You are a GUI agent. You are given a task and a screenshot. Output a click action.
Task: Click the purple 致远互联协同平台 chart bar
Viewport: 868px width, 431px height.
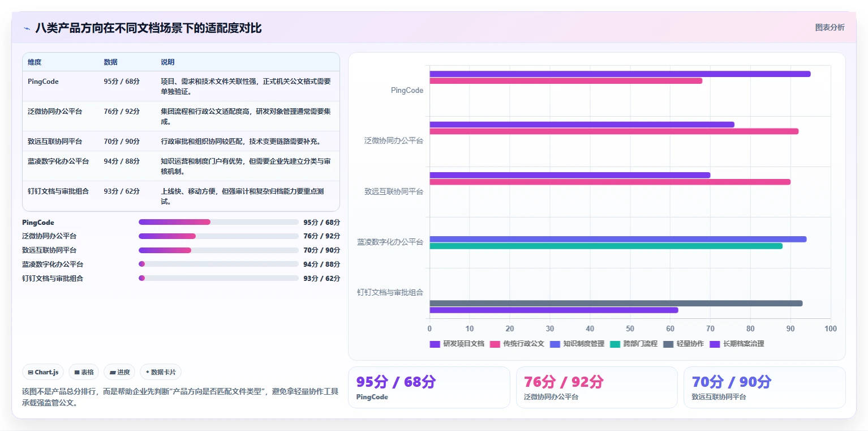pyautogui.click(x=570, y=175)
